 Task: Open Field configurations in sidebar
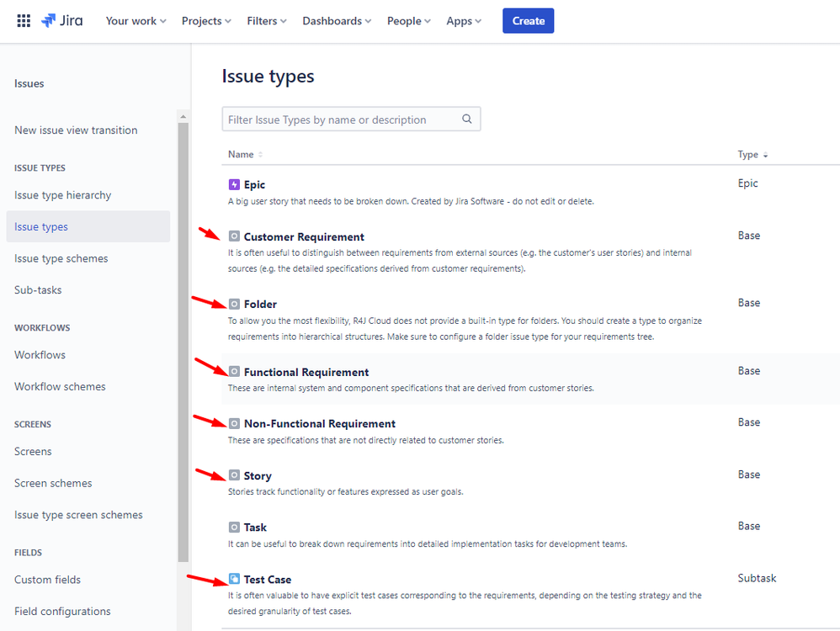point(62,611)
